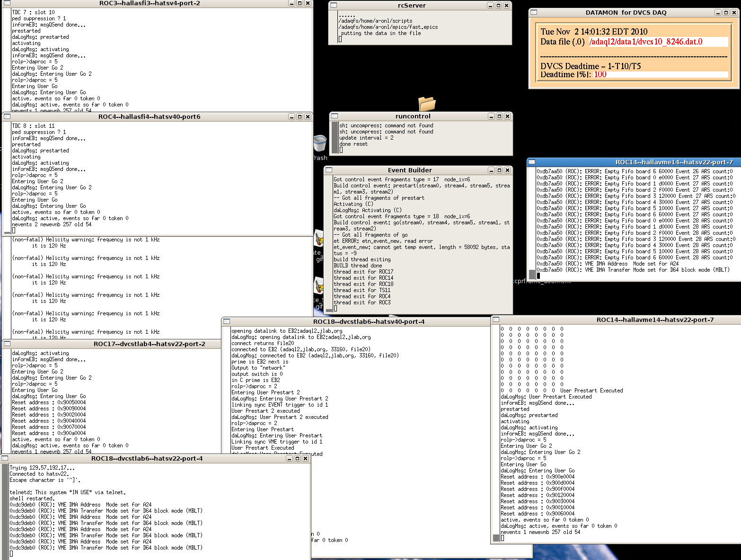Viewport: 741px width, 560px height.
Task: Open window menu of ROC18 hatsv22-port-4 terminal
Action: 4,458
